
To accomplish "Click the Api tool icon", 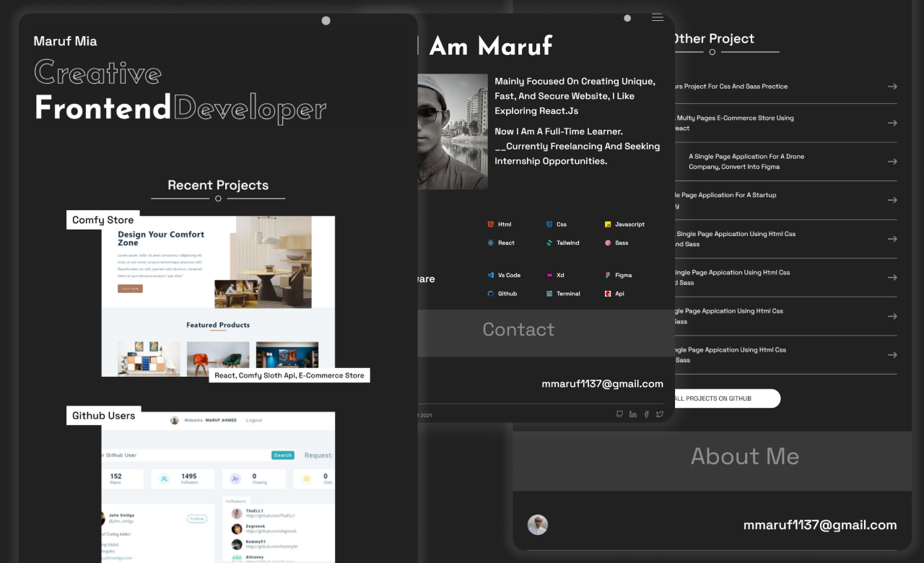I will [x=608, y=294].
